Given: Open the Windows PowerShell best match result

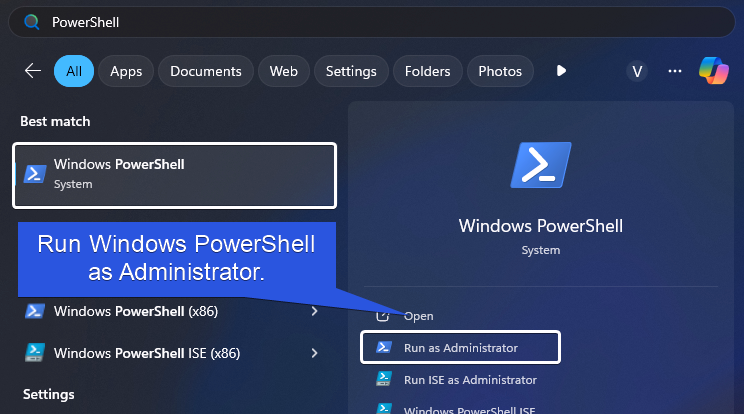Looking at the screenshot, I should (175, 175).
